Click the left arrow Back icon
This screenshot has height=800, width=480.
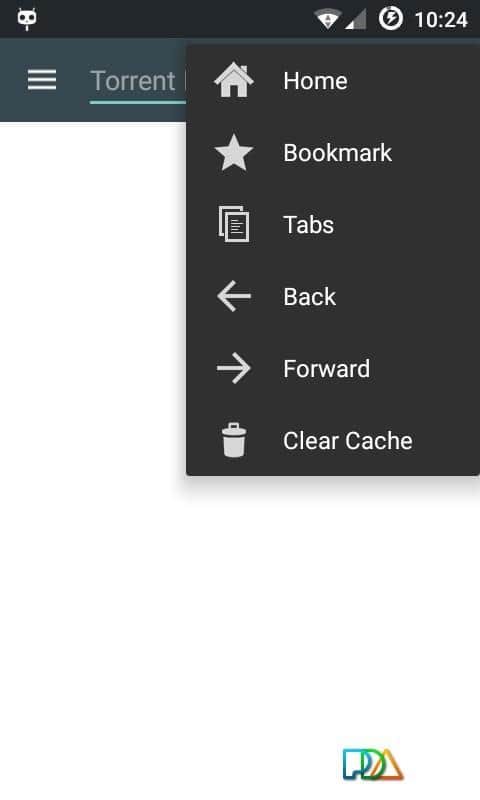tap(234, 296)
